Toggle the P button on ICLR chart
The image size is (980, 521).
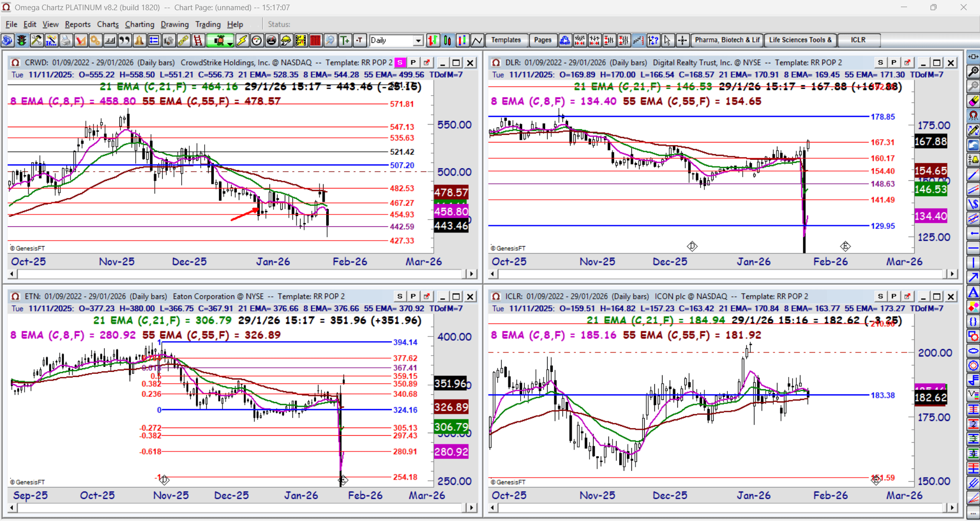[894, 297]
